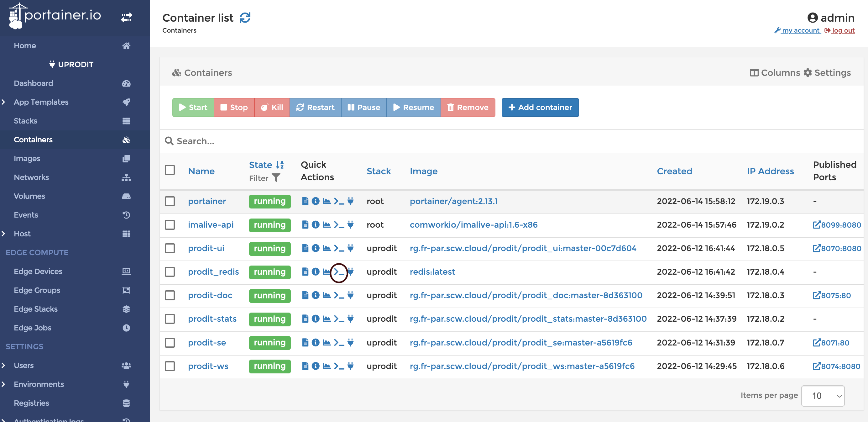This screenshot has height=422, width=868.
Task: Open stats chart icon for prodit-stats
Action: click(x=327, y=319)
